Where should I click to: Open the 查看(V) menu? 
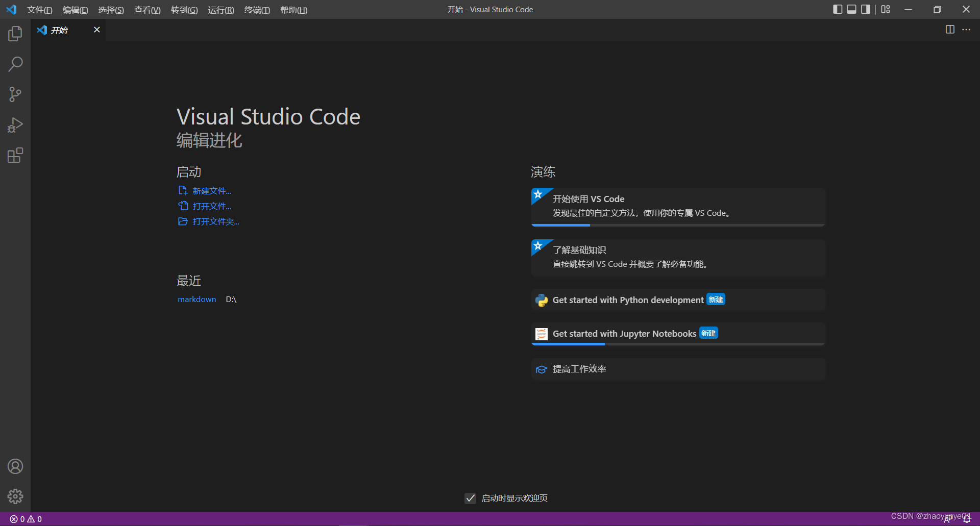(x=148, y=10)
